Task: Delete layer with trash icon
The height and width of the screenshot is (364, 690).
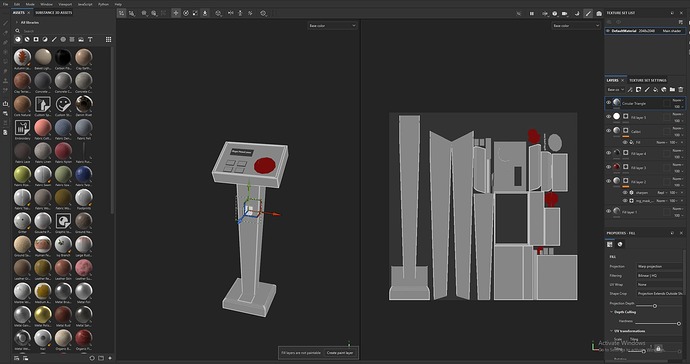Action: point(681,90)
